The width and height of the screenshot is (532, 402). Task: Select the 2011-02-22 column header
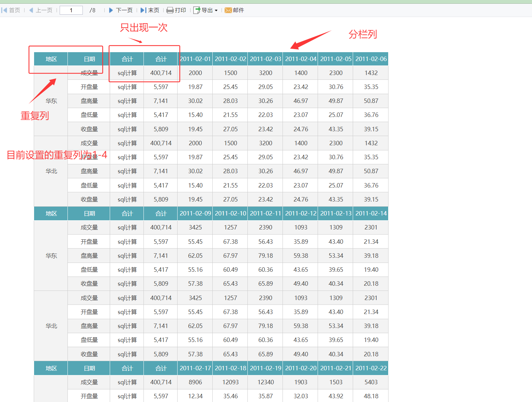[x=371, y=368]
